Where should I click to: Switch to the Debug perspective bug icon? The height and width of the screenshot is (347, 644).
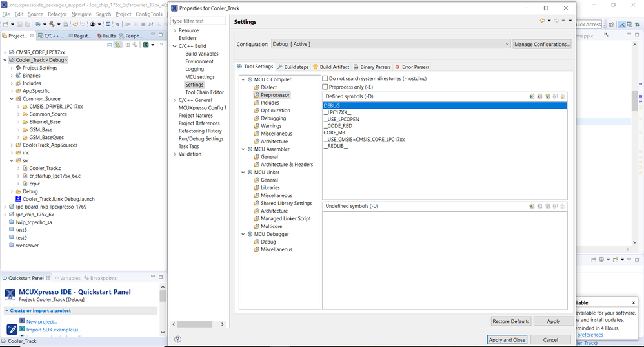coord(638,25)
